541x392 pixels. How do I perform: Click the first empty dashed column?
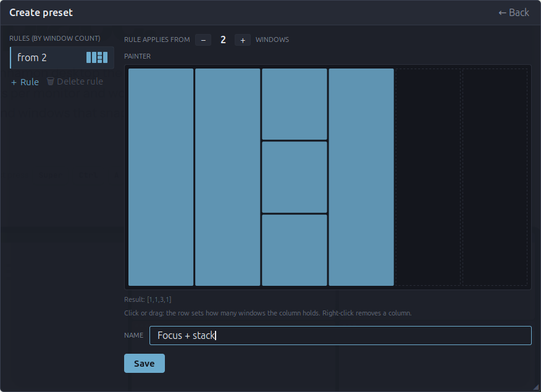pos(428,177)
